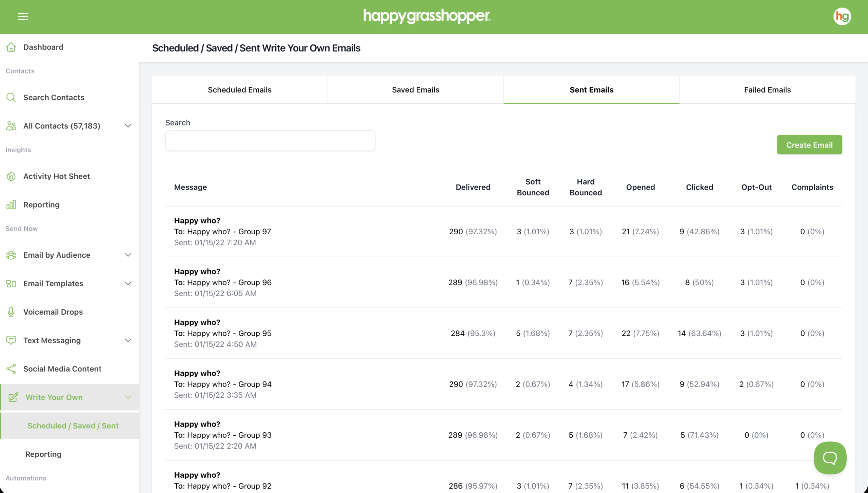Click Group 94 opt-out value 2 (0.67%)
The width and height of the screenshot is (868, 493).
click(756, 384)
